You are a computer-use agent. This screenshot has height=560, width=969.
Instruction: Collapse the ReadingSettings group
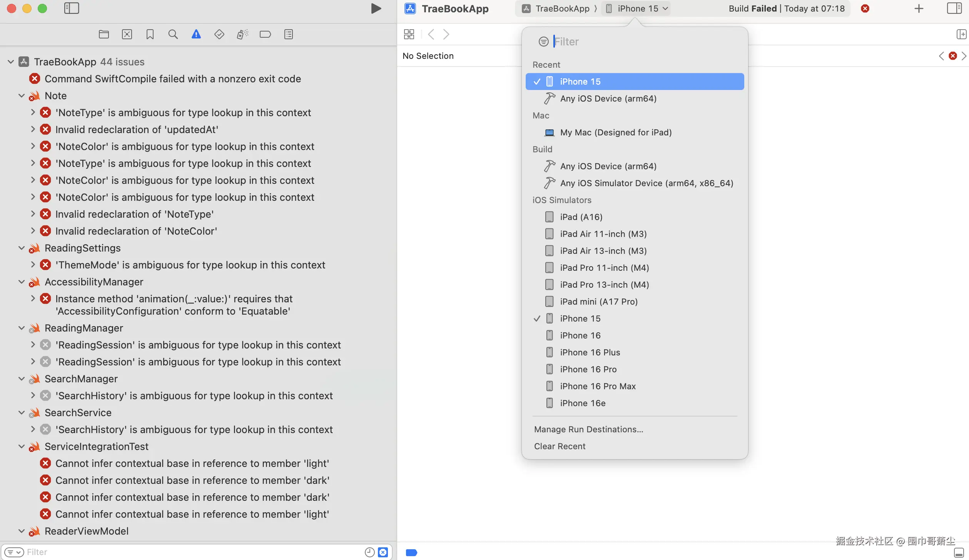point(22,248)
